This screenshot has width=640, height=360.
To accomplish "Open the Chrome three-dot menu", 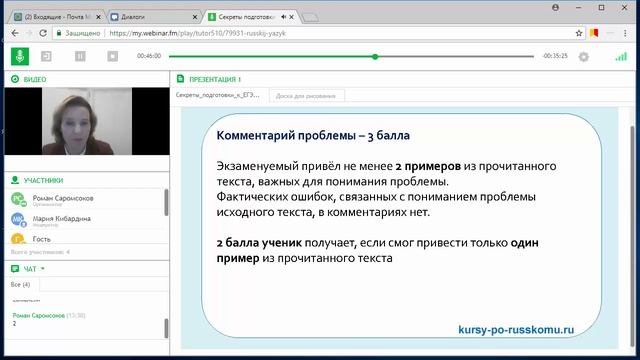I will [x=625, y=33].
